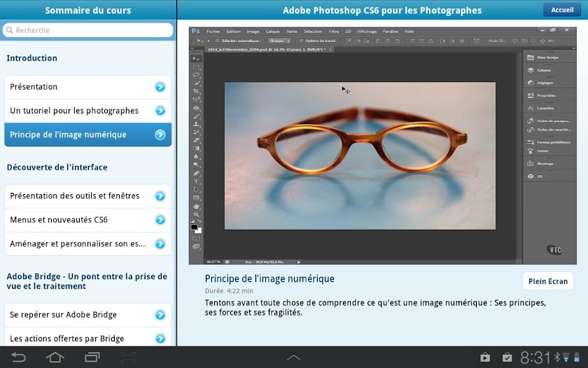Open the 3D panel icon
This screenshot has width=588, height=368.
click(531, 176)
